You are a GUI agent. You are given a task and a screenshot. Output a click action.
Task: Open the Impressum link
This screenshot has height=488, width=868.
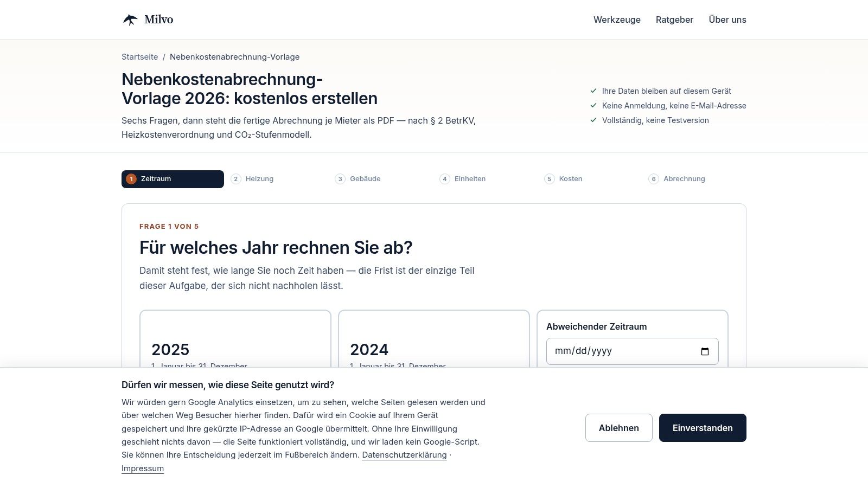click(x=143, y=468)
